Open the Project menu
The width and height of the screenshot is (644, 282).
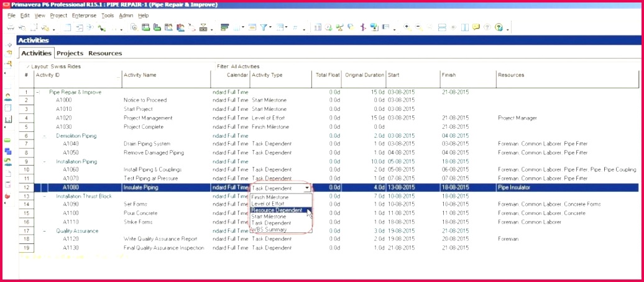click(x=58, y=15)
